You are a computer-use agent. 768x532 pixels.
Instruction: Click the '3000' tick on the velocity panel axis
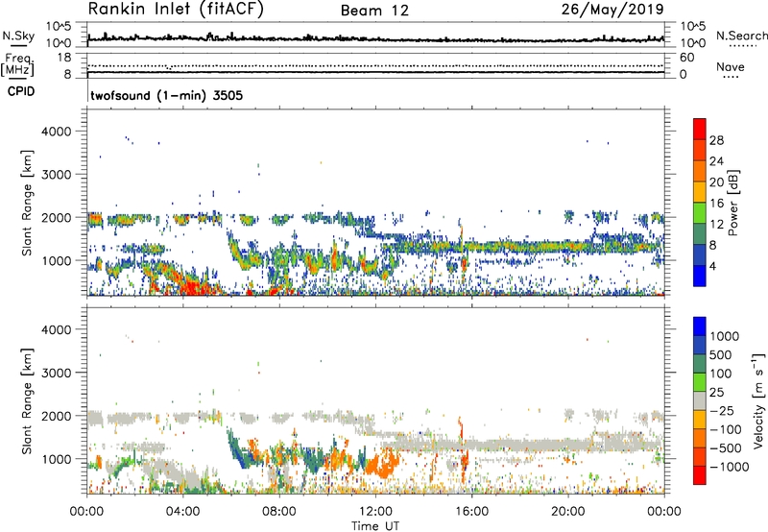[x=57, y=373]
